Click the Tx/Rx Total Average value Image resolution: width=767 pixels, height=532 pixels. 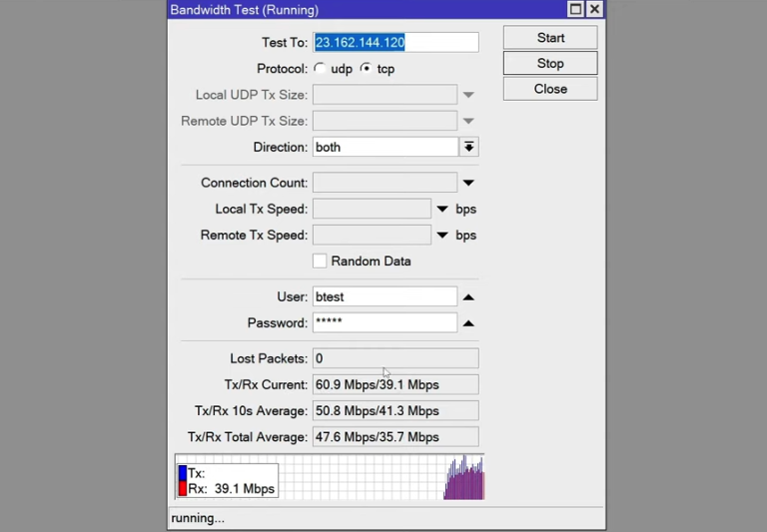point(395,437)
